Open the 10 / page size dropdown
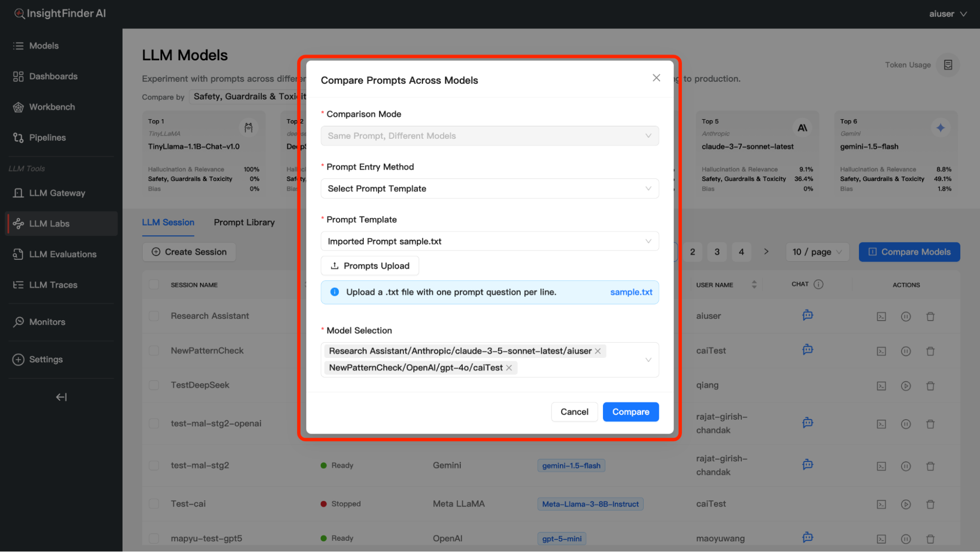980x552 pixels. coord(817,252)
